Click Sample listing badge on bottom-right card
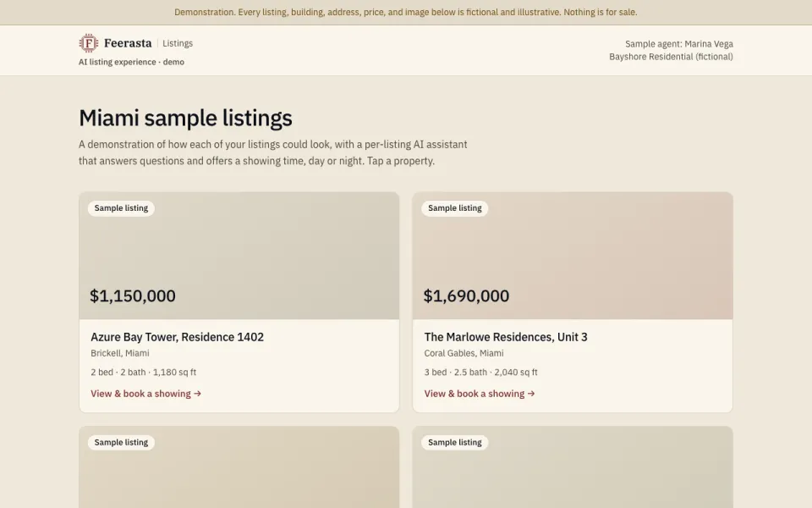Image resolution: width=812 pixels, height=508 pixels. (x=455, y=443)
